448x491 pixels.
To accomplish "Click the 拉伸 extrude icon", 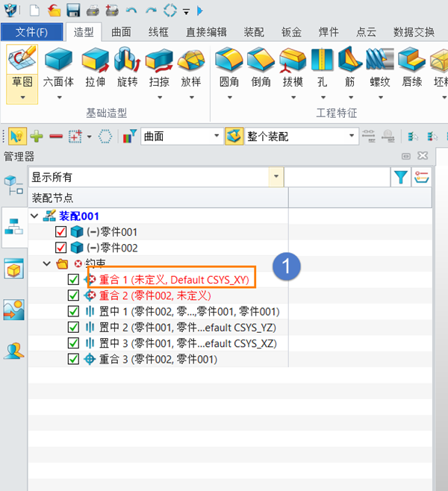I will (96, 60).
